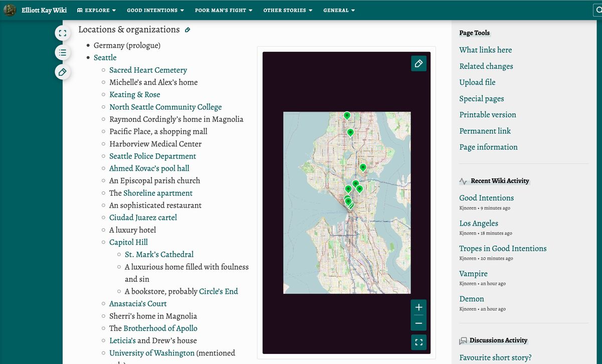Open the Poor Man's Fight menu
This screenshot has width=602, height=364.
[x=224, y=10]
